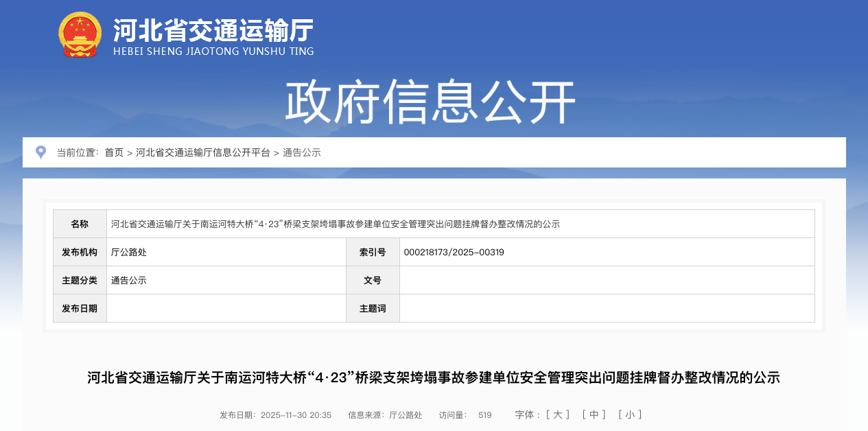
Task: Open 河北省交通运输厅信息公开平台 breadcrumb link
Action: coord(202,152)
